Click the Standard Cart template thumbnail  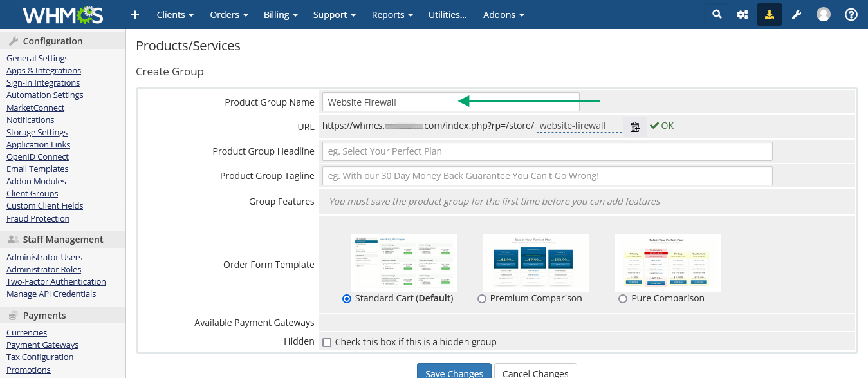click(404, 262)
